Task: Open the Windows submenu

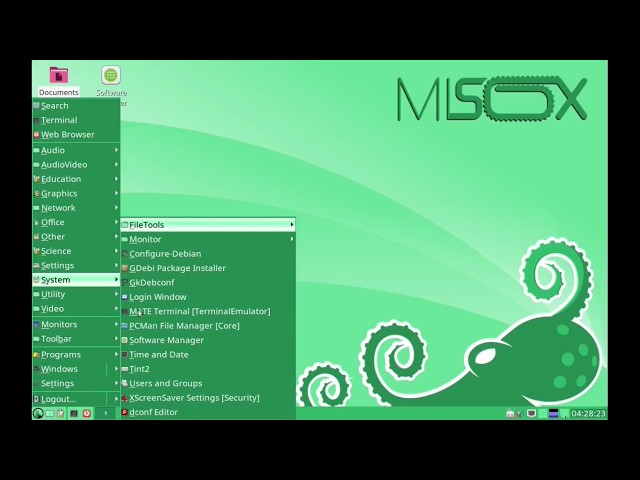Action: (76, 369)
